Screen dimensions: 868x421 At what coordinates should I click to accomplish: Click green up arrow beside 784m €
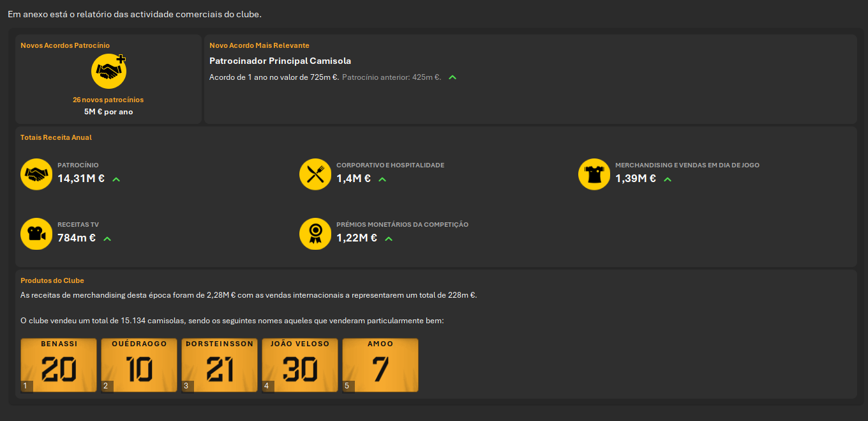107,239
